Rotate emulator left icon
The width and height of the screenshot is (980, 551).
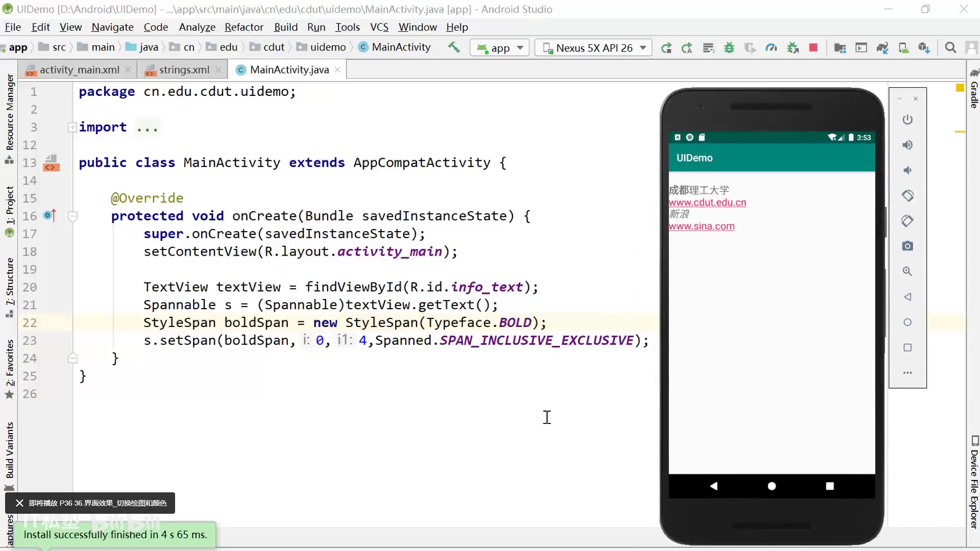pos(907,196)
